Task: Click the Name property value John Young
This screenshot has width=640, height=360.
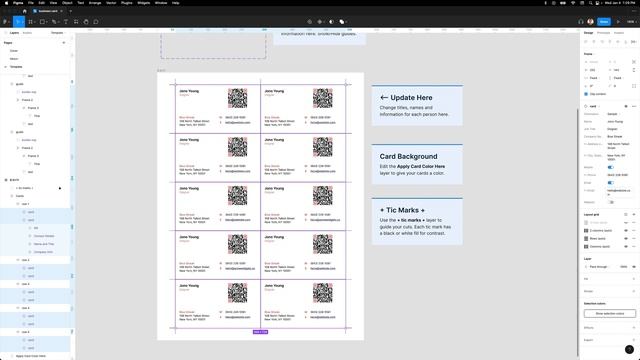Action: [x=615, y=122]
